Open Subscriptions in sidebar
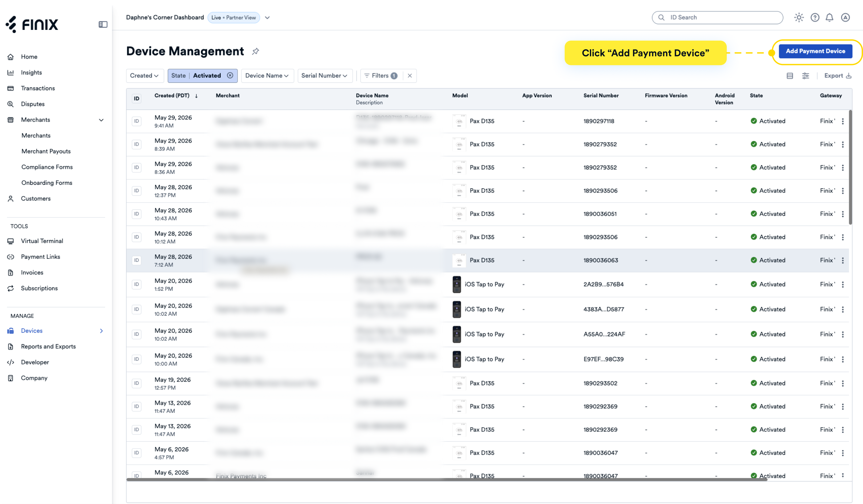 [39, 288]
